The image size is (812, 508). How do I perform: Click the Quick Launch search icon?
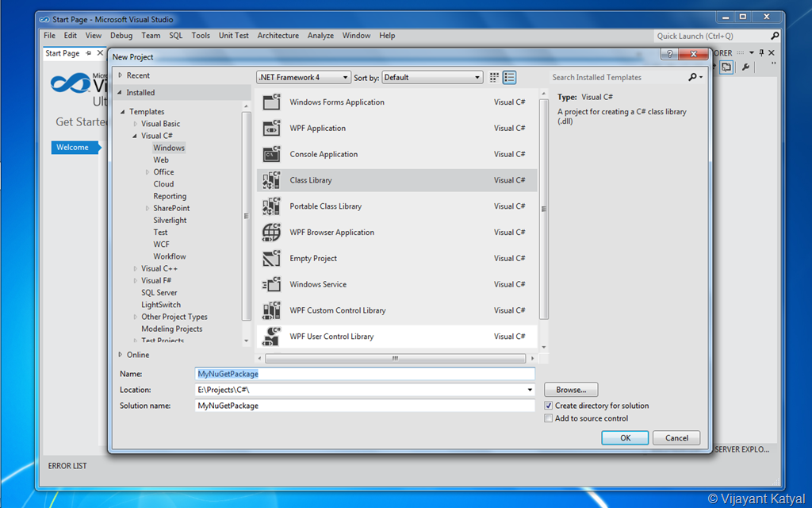coord(775,36)
